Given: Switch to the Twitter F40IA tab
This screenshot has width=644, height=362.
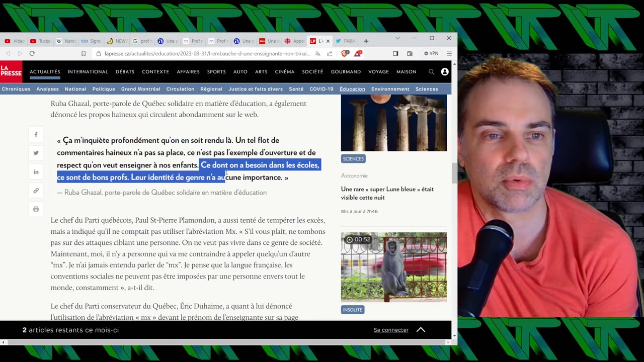Looking at the screenshot, I should coord(346,41).
